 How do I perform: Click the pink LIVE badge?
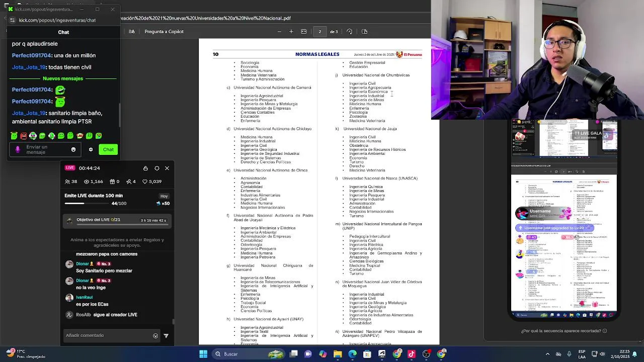(x=70, y=168)
